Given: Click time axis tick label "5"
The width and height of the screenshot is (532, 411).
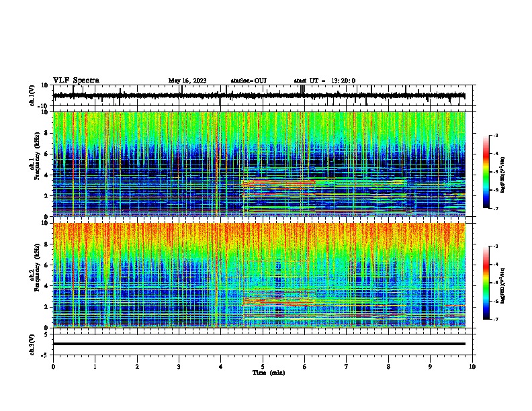Looking at the screenshot, I should tap(263, 367).
